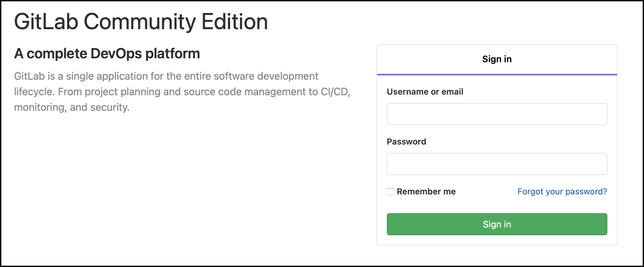Viewport: 644px width, 267px height.
Task: Click the Username or email label
Action: tap(425, 92)
